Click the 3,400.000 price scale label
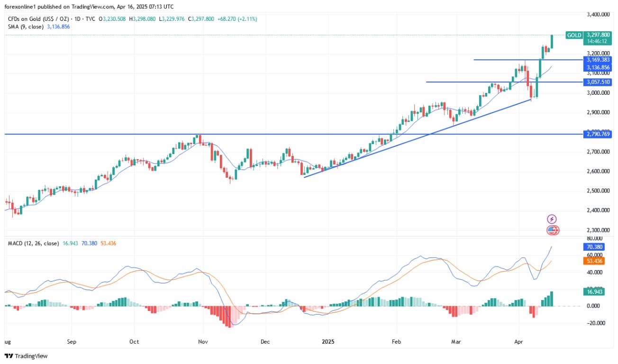Screen dimensions: 618x364 (598, 15)
